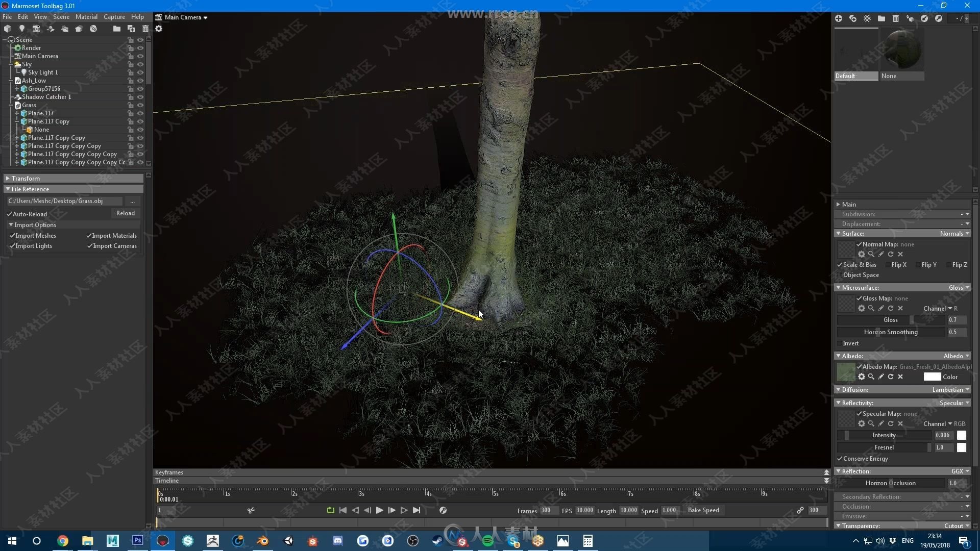Click the Shadow Catcher 1 entry
The image size is (980, 551).
[46, 96]
